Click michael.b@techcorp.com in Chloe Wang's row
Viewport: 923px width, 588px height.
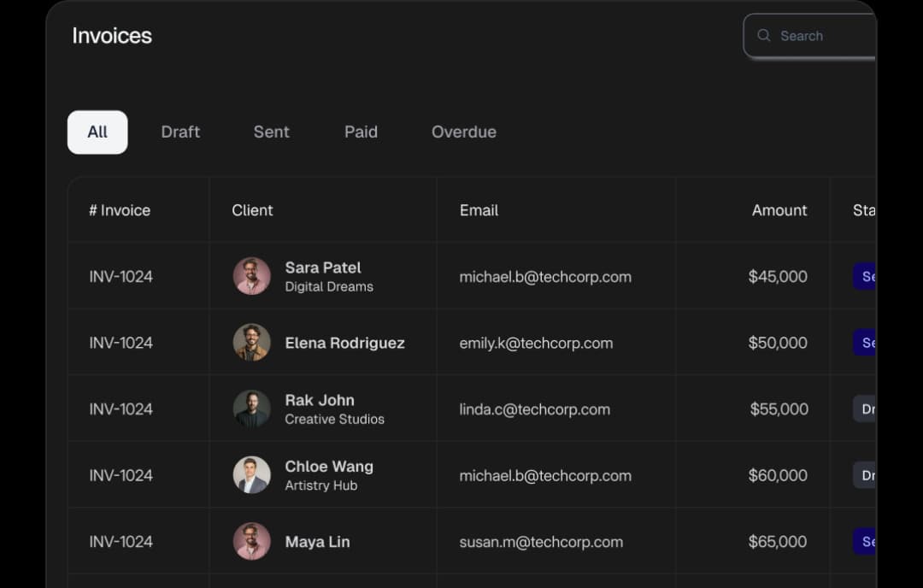point(546,475)
